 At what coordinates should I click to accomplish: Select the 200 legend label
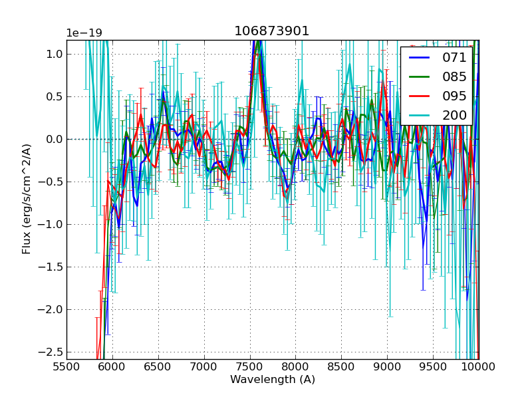coord(454,115)
